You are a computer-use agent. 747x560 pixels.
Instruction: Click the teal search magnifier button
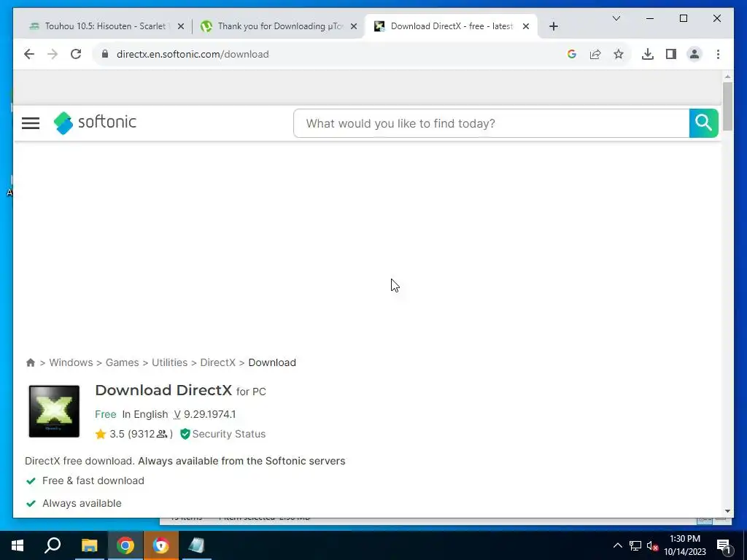coord(704,122)
